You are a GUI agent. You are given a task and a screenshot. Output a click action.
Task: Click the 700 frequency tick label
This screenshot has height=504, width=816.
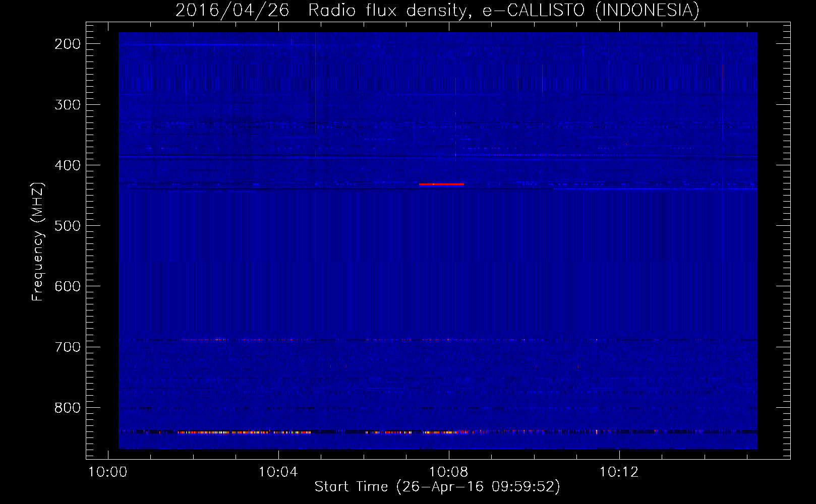[x=67, y=347]
